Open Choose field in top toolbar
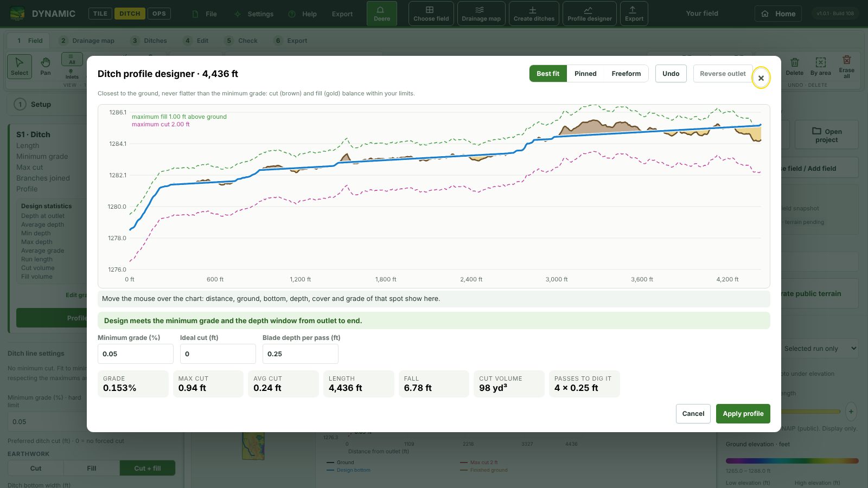Viewport: 868px width, 488px height. (431, 14)
